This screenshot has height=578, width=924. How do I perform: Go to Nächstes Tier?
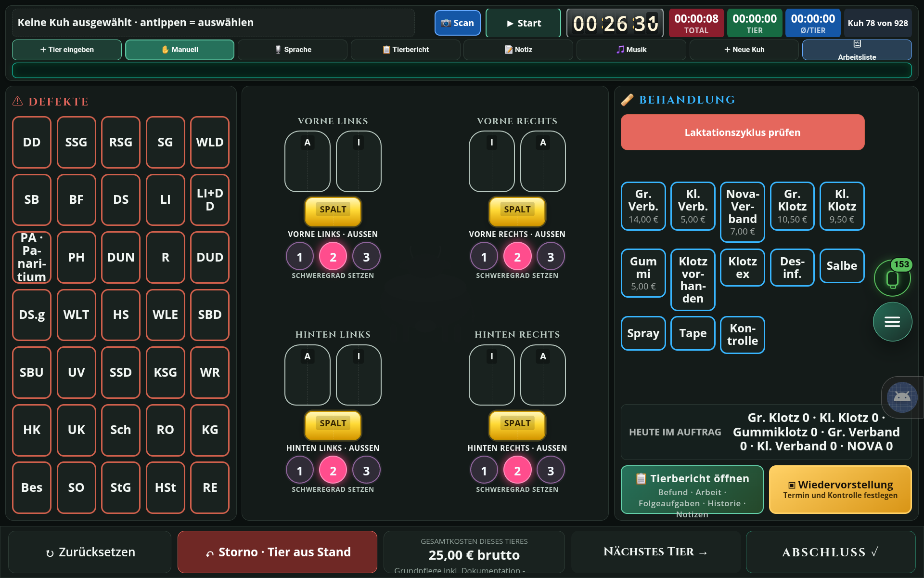655,552
